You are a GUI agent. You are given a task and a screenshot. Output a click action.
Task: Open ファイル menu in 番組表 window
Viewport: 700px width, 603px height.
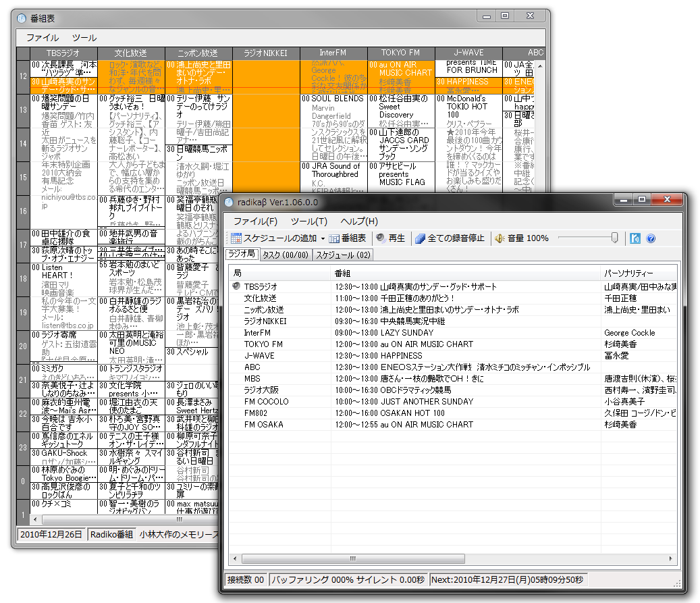click(43, 38)
